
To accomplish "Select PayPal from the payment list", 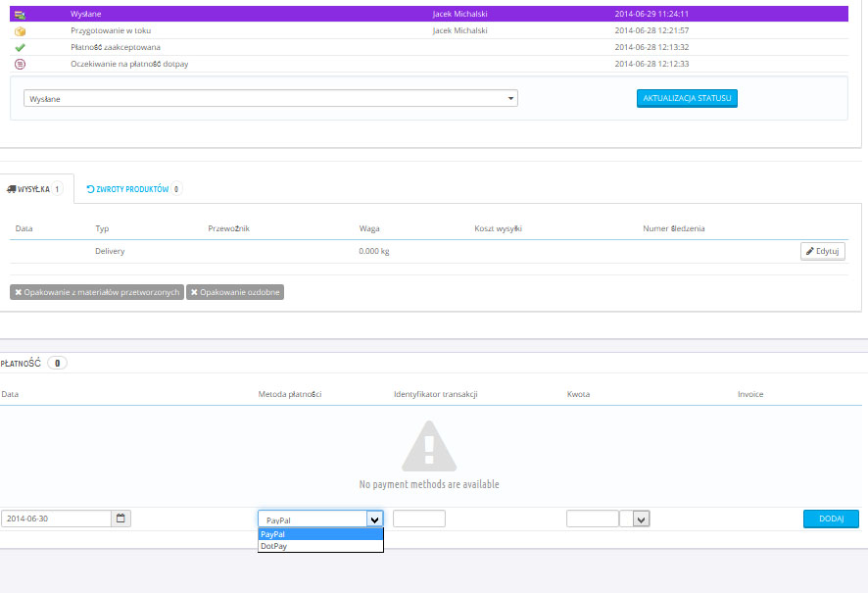I will coord(320,534).
